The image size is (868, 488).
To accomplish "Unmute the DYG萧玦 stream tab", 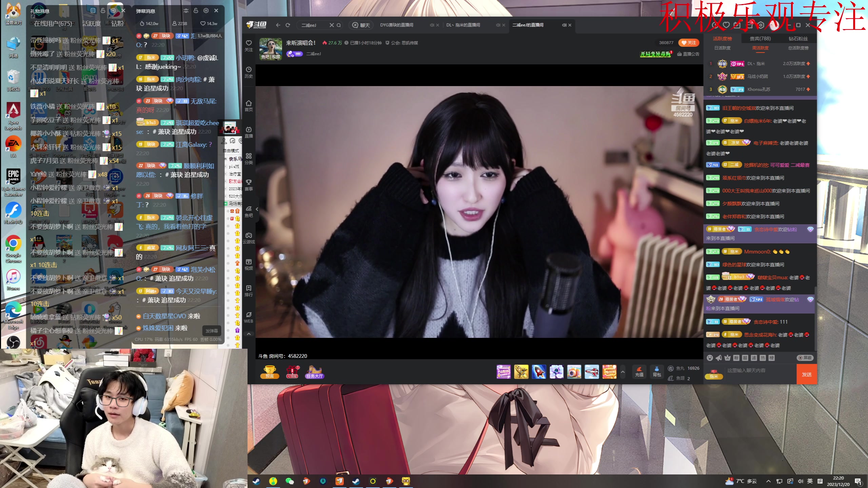I will pyautogui.click(x=432, y=25).
